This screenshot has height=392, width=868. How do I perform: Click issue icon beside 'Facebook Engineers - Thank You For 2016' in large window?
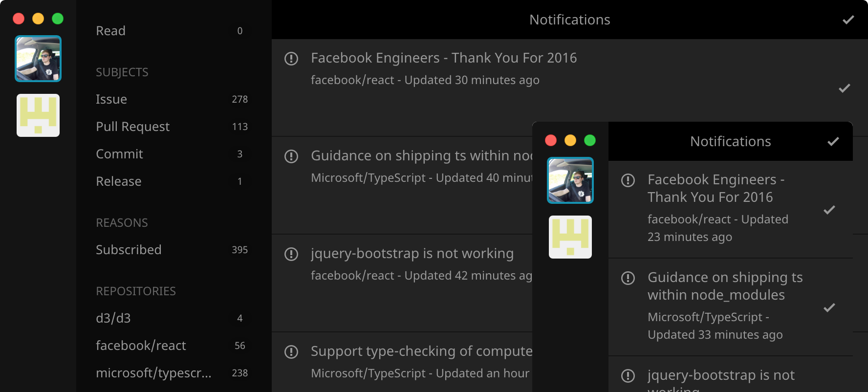(291, 59)
